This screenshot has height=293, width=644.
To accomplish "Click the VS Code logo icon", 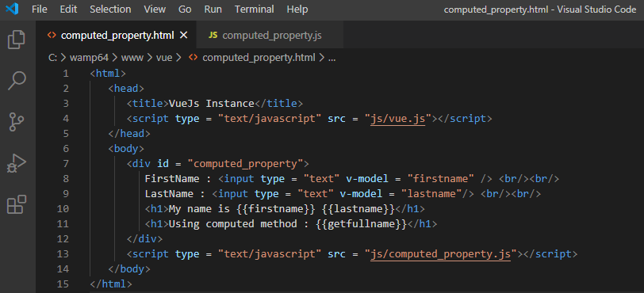I will click(12, 9).
